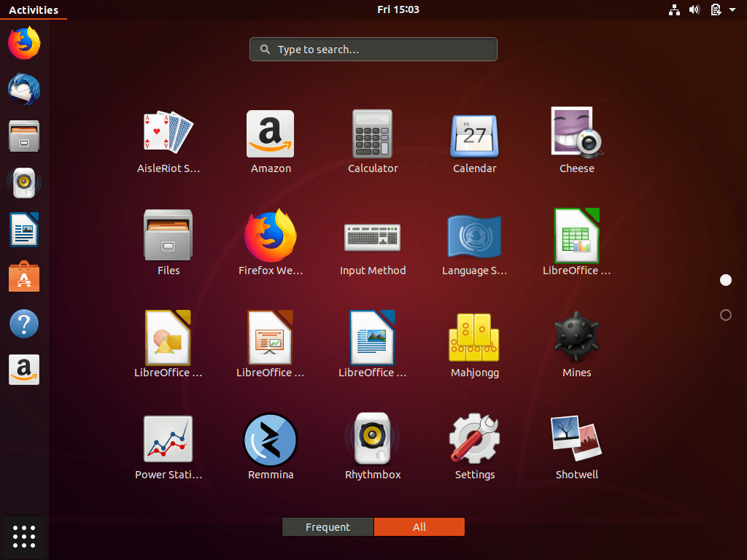Open Help from the dock
This screenshot has height=560, width=747.
(24, 324)
